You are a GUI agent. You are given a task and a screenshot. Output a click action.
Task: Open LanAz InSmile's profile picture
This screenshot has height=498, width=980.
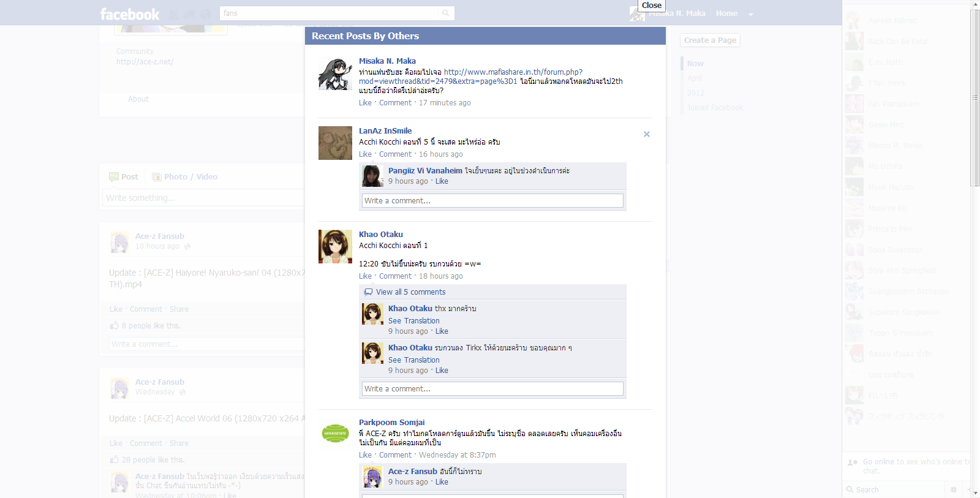[335, 143]
